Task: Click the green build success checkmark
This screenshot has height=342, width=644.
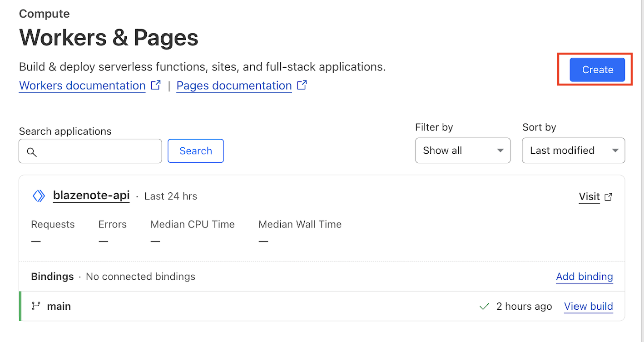Action: (x=484, y=307)
